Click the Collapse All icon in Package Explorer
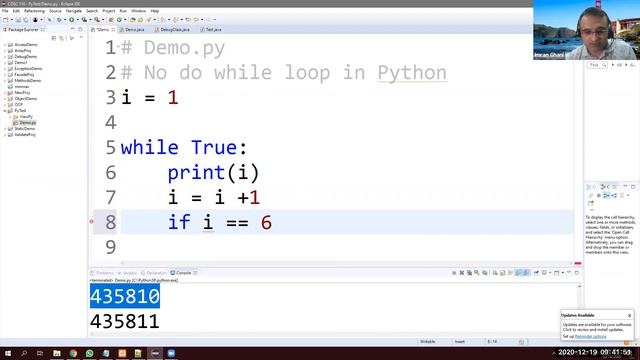Image resolution: width=640 pixels, height=360 pixels. (54, 38)
